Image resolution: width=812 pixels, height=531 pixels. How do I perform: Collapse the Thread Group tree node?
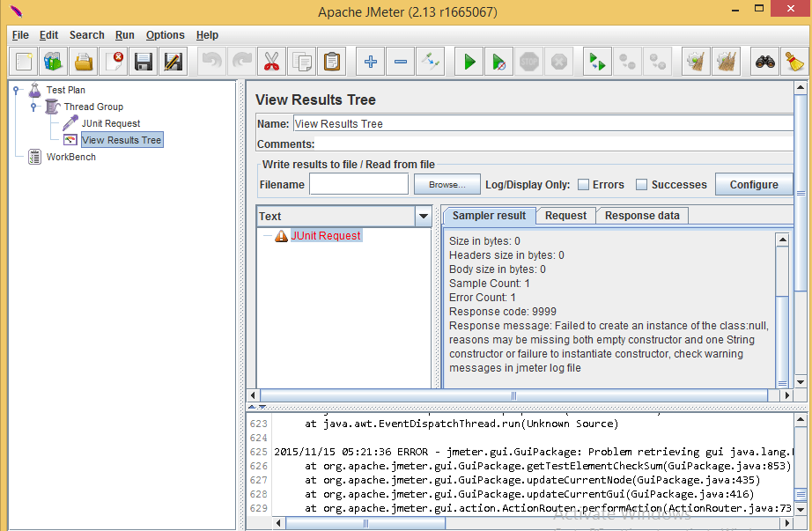(x=33, y=107)
